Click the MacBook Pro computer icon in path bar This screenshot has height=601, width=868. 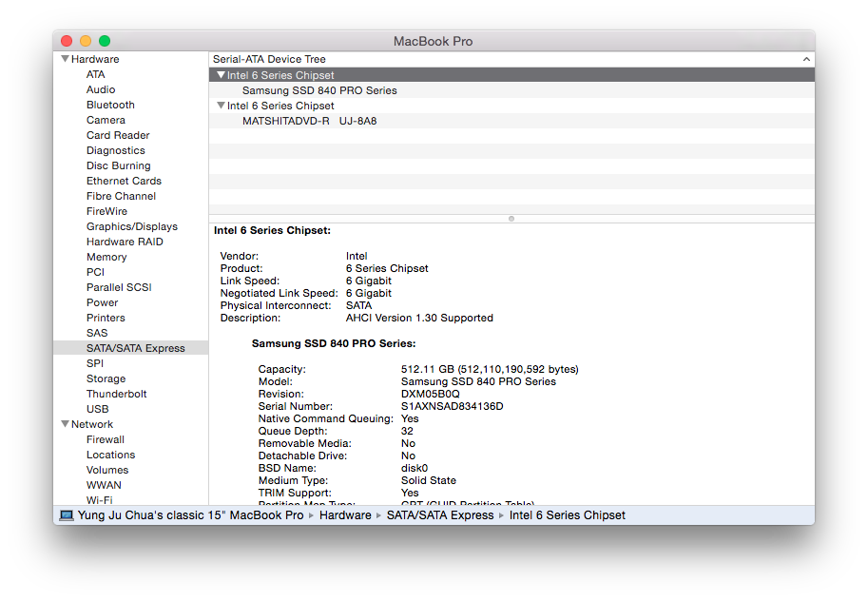pos(67,515)
